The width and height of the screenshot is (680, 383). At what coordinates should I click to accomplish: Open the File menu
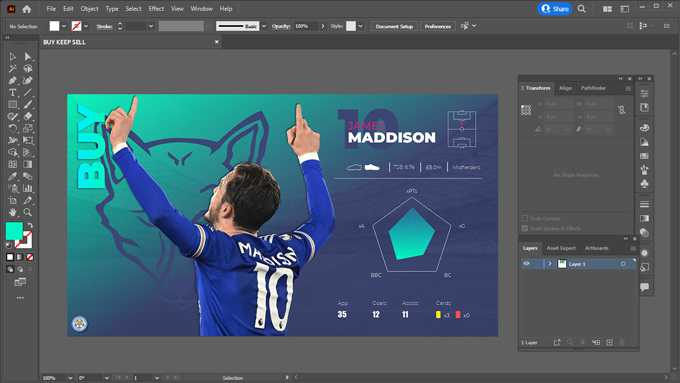pyautogui.click(x=51, y=9)
